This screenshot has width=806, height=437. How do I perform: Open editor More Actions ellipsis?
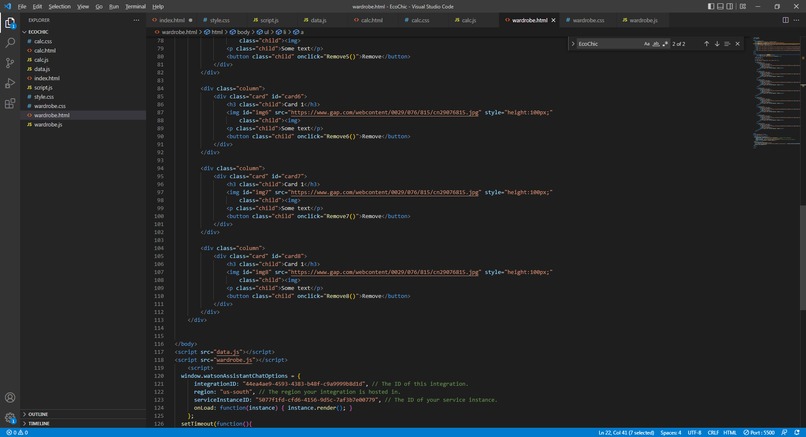pyautogui.click(x=796, y=20)
